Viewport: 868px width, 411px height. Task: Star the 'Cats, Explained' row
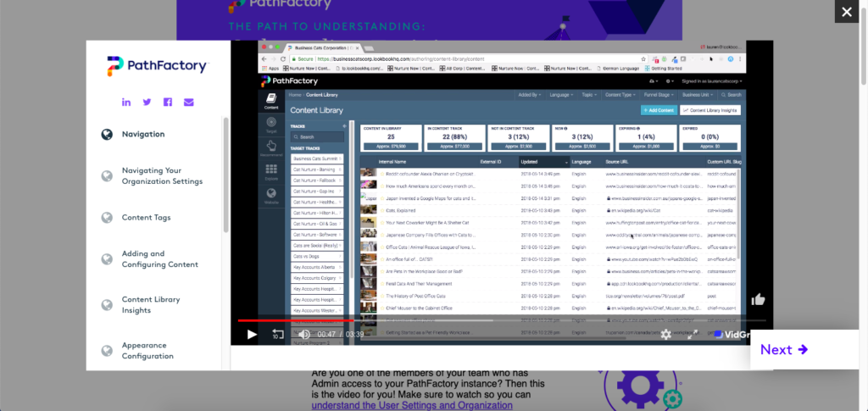(x=381, y=210)
